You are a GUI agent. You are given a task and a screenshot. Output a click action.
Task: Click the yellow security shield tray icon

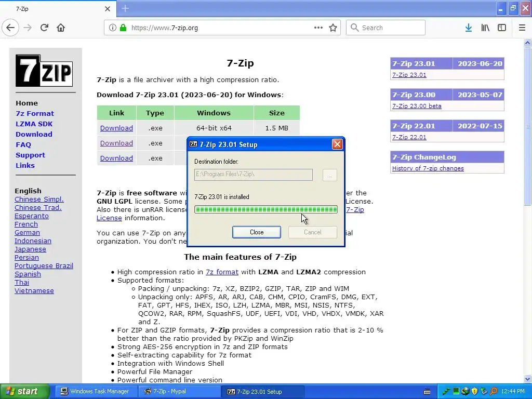[474, 392]
